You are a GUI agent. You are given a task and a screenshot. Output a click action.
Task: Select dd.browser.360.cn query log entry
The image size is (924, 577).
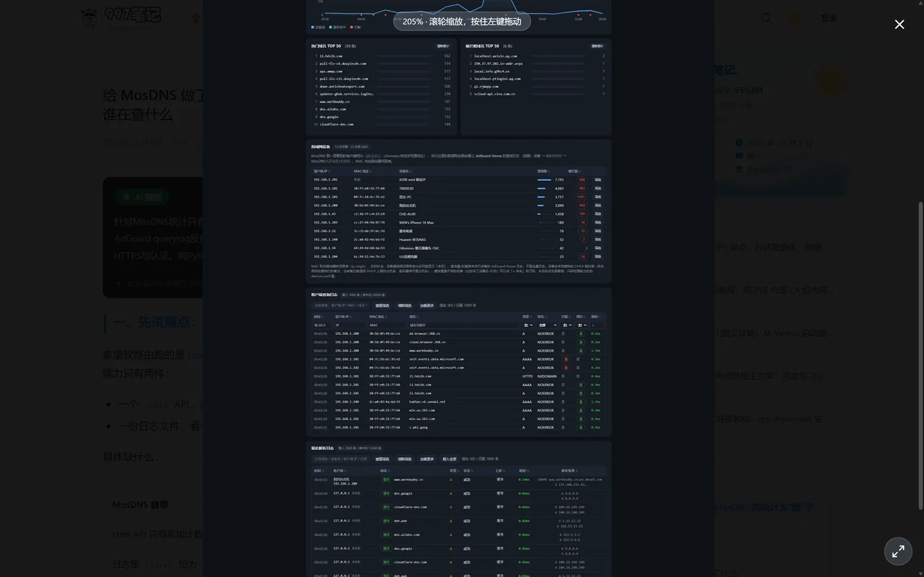click(424, 334)
